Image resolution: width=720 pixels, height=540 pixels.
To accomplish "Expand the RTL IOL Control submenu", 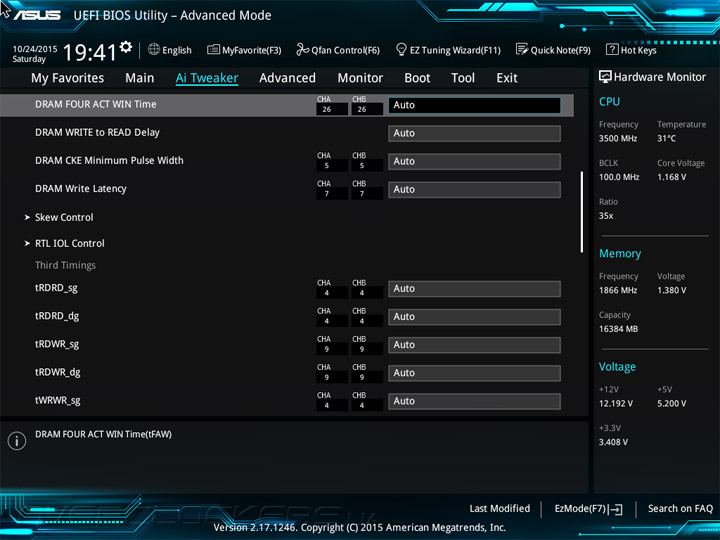I will (69, 243).
